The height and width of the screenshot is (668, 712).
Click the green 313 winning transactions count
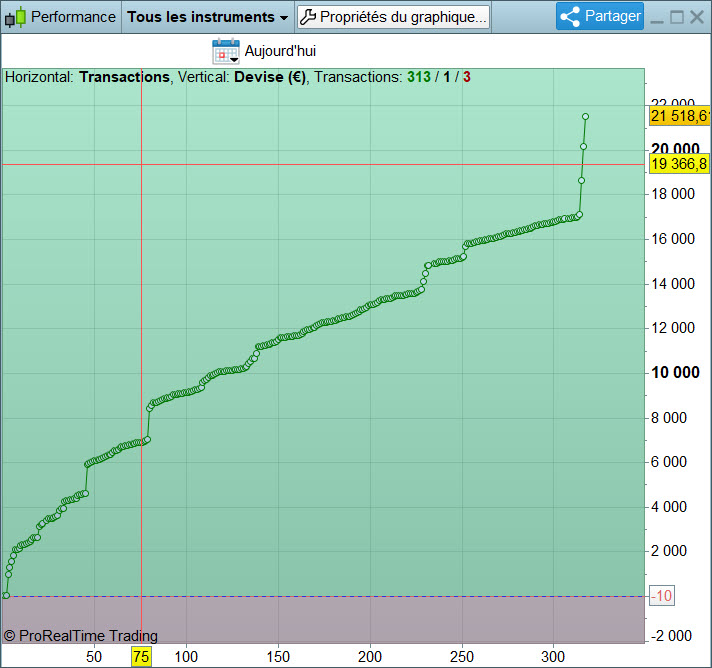(x=419, y=77)
